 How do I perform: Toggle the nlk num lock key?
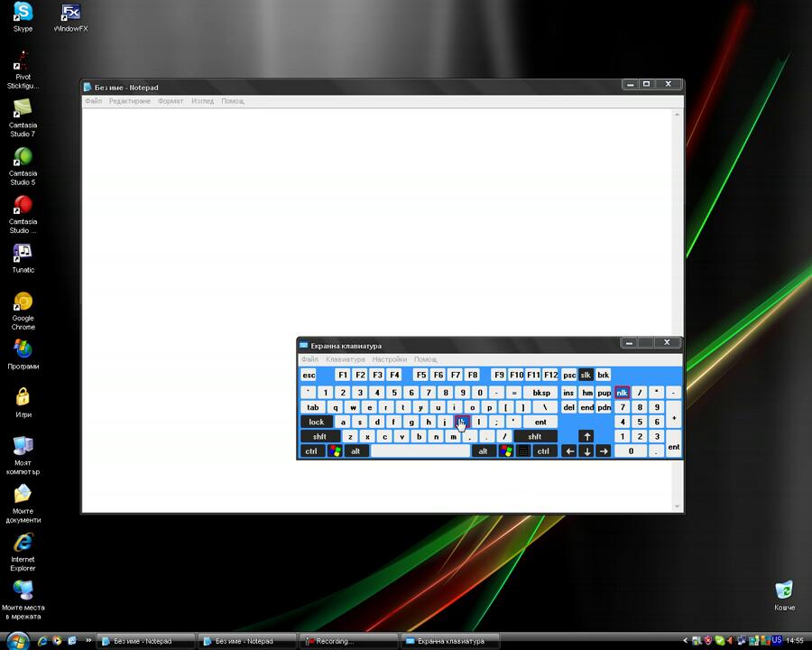point(622,393)
